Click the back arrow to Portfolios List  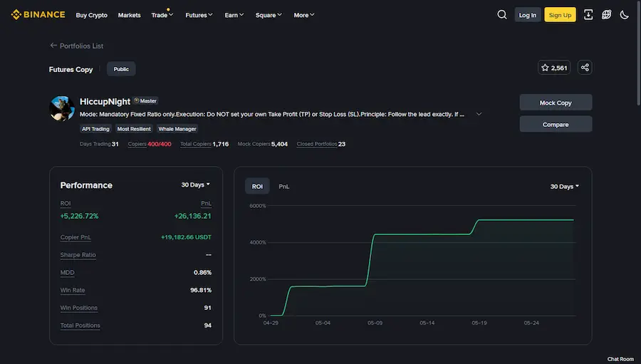[53, 46]
